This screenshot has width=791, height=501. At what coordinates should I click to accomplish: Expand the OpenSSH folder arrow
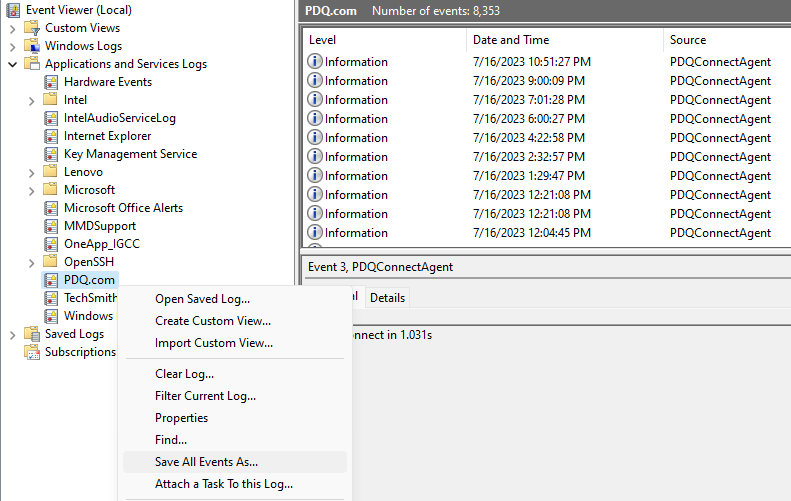click(32, 263)
